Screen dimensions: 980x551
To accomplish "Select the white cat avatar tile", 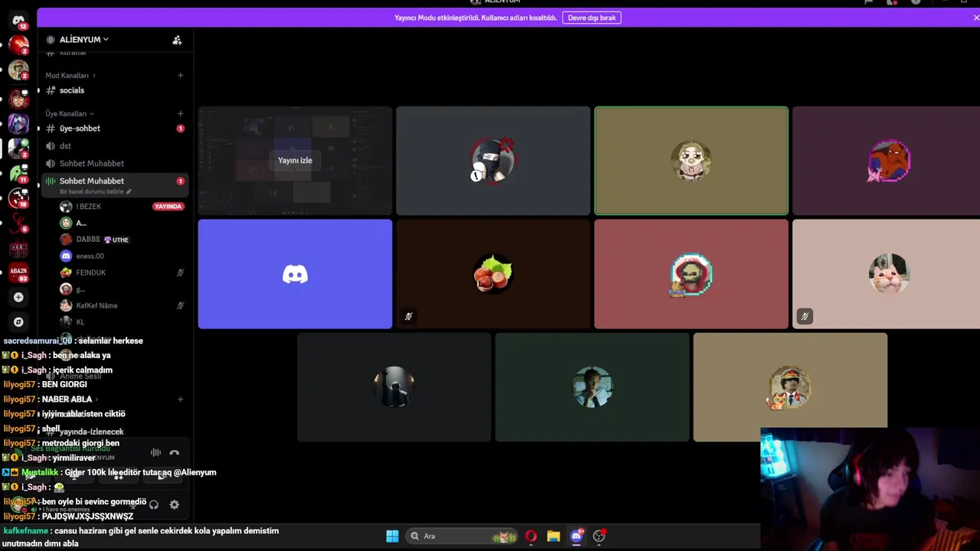I will (x=887, y=274).
